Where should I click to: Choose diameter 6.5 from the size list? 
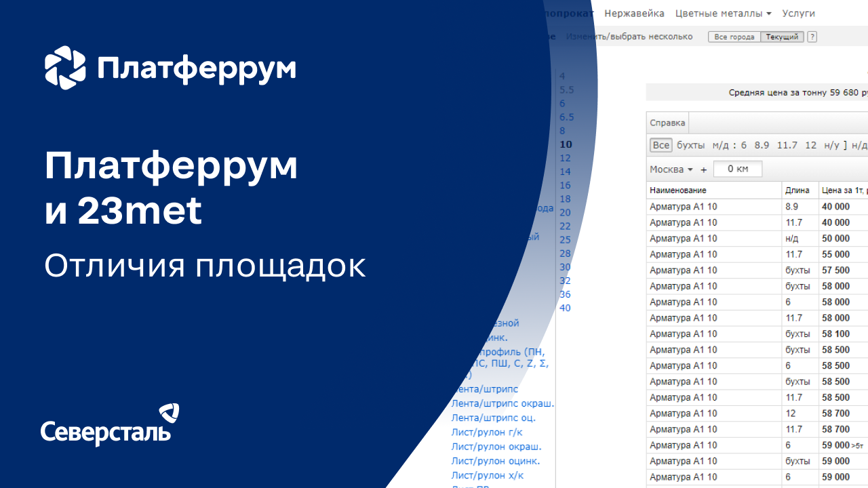click(x=567, y=117)
